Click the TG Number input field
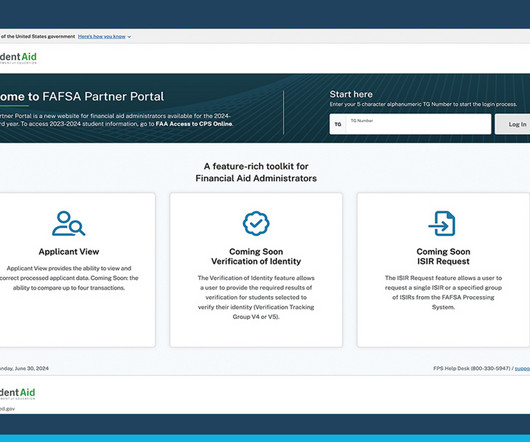530x442 pixels. pyautogui.click(x=418, y=124)
